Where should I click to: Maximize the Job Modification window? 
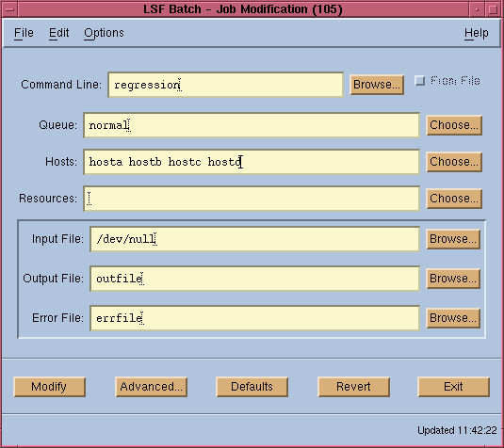493,9
